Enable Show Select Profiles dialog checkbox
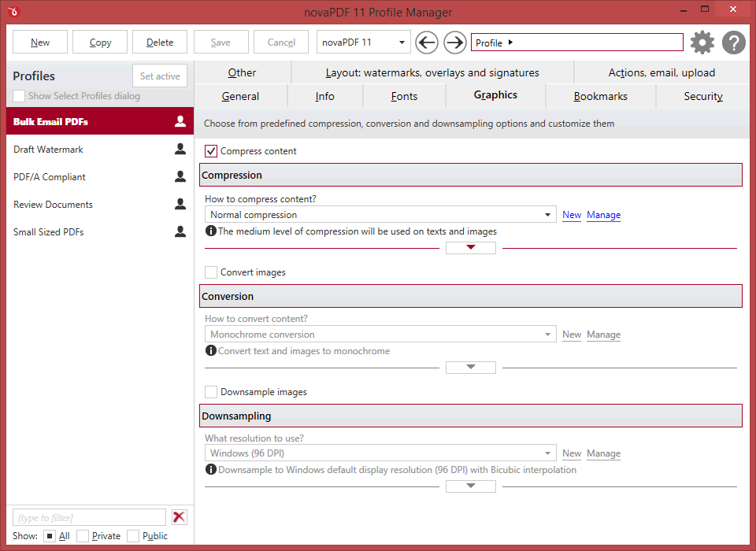 [19, 96]
